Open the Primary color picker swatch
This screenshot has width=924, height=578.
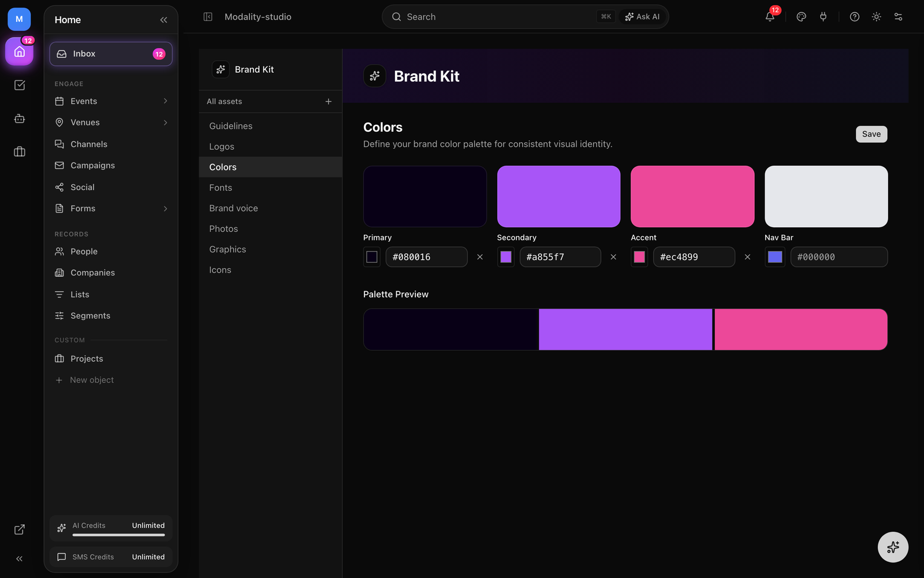click(x=372, y=257)
